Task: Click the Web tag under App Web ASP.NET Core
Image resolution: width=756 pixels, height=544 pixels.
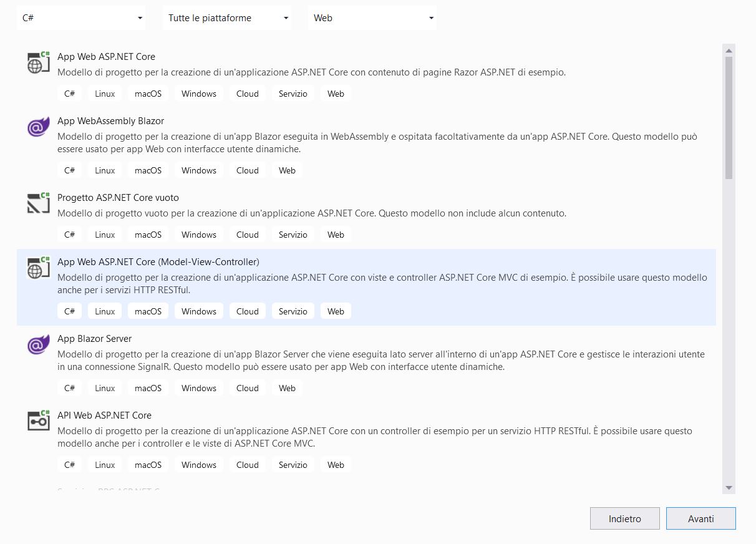Action: tap(336, 94)
